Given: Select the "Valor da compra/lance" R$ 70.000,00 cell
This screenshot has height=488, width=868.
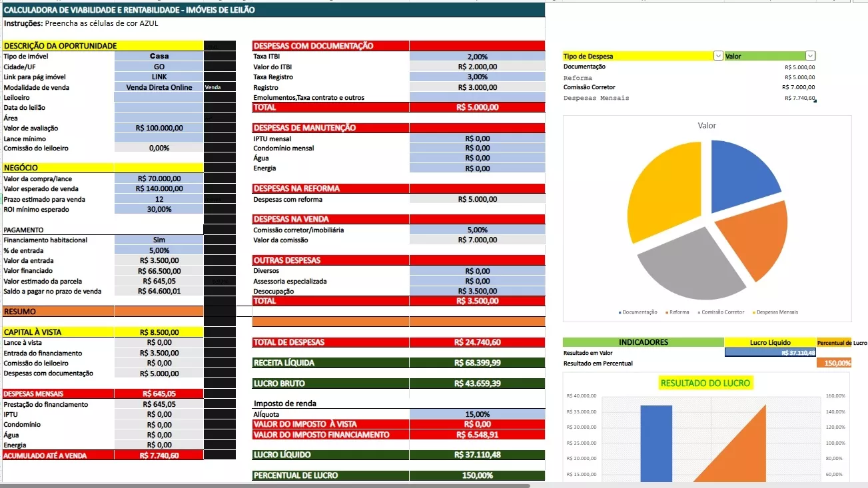Looking at the screenshot, I should (159, 178).
